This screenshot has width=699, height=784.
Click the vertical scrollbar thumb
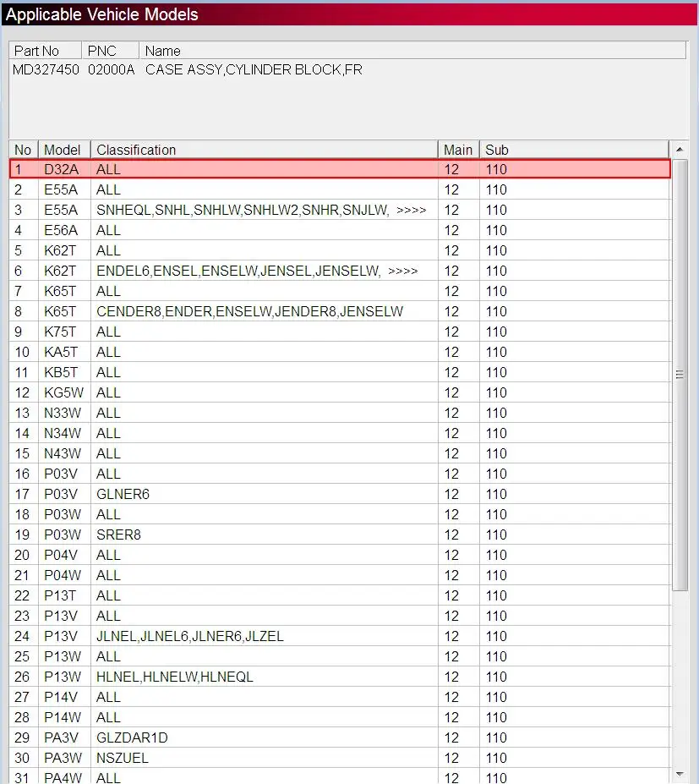(679, 375)
